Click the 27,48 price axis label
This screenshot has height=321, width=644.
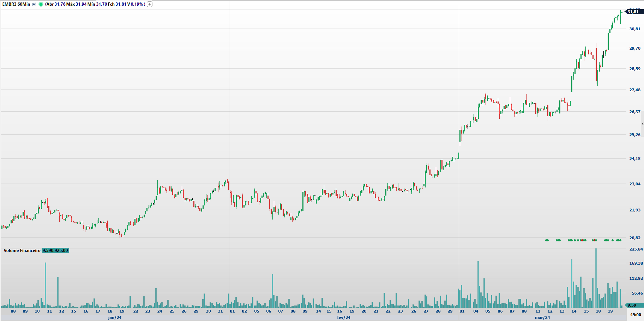tap(634, 90)
